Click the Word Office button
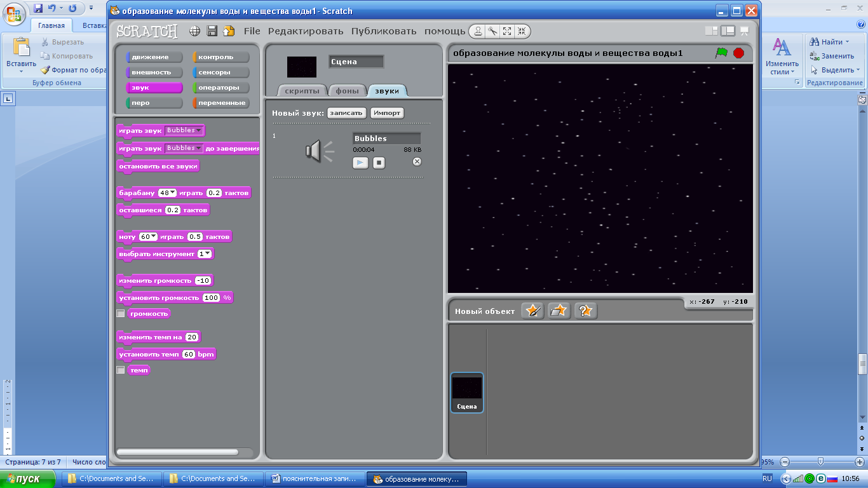Image resolution: width=868 pixels, height=488 pixels. pyautogui.click(x=14, y=14)
